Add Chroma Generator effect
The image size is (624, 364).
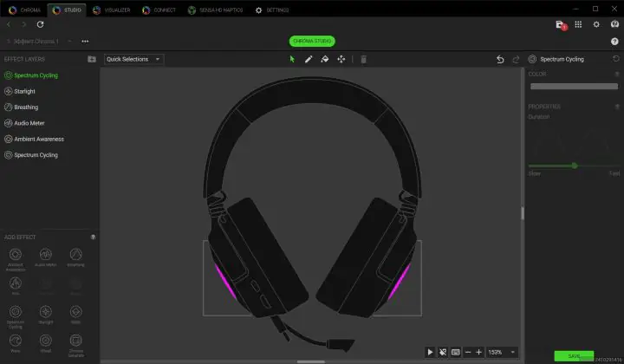point(76,345)
